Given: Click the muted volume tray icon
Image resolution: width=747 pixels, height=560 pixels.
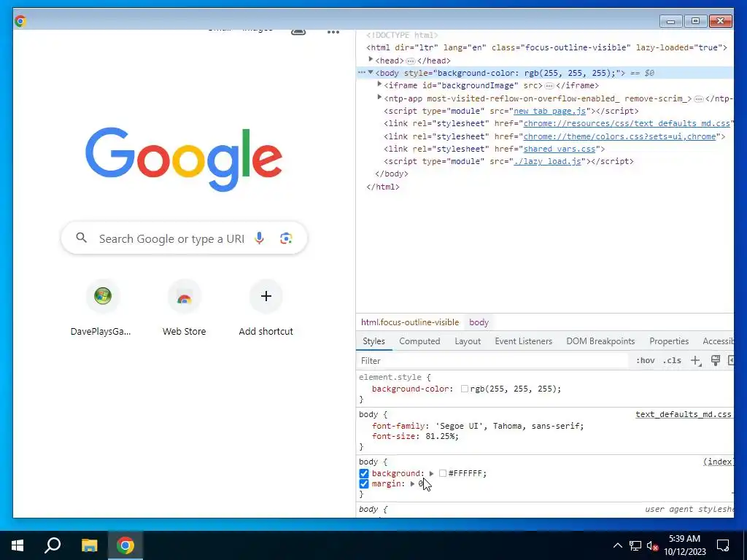Looking at the screenshot, I should (x=652, y=545).
